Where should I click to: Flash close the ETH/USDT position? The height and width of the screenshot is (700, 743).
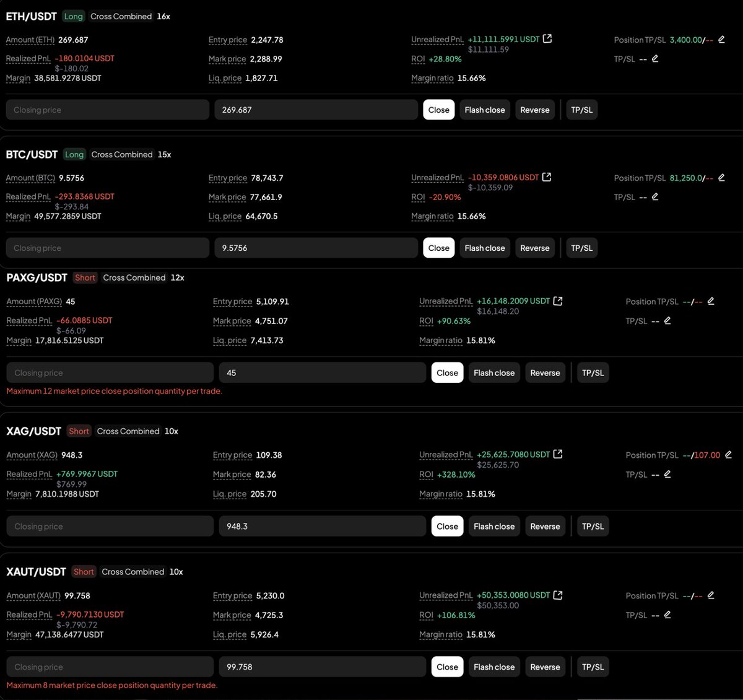[x=485, y=110]
